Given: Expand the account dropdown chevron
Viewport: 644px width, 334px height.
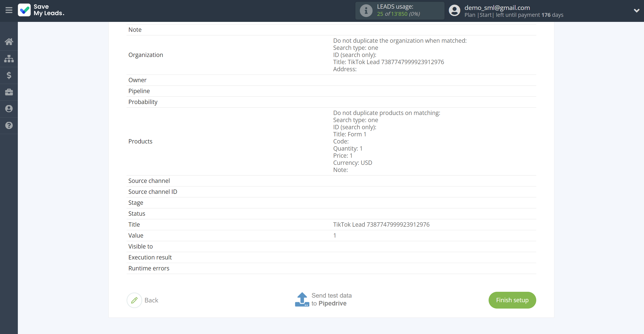Looking at the screenshot, I should (x=637, y=10).
